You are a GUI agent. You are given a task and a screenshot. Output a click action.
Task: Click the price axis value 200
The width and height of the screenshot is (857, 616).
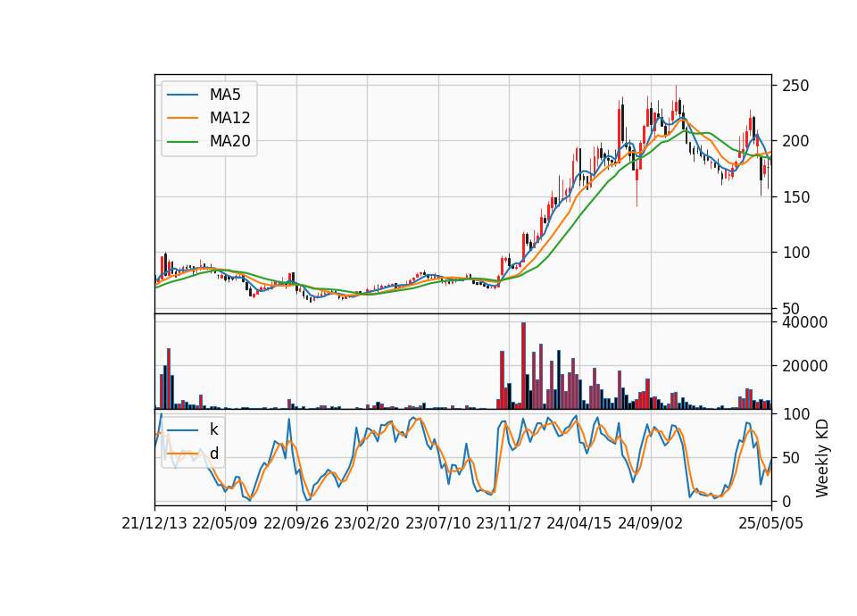click(x=795, y=141)
